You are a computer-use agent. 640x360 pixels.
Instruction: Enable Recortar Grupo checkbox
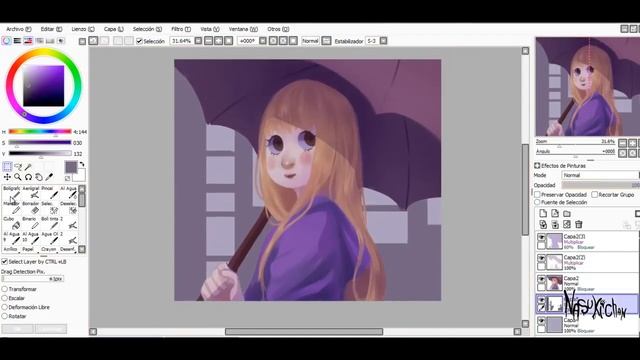pos(595,195)
